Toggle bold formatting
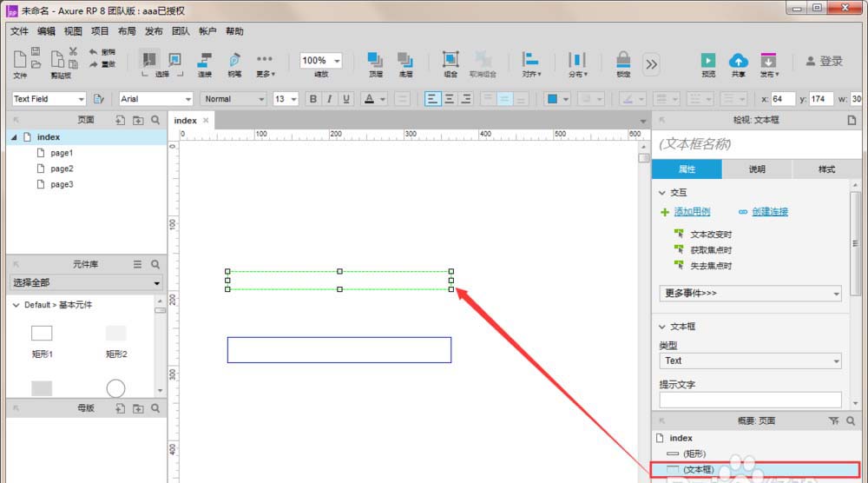Viewport: 868px width, 483px height. [313, 98]
